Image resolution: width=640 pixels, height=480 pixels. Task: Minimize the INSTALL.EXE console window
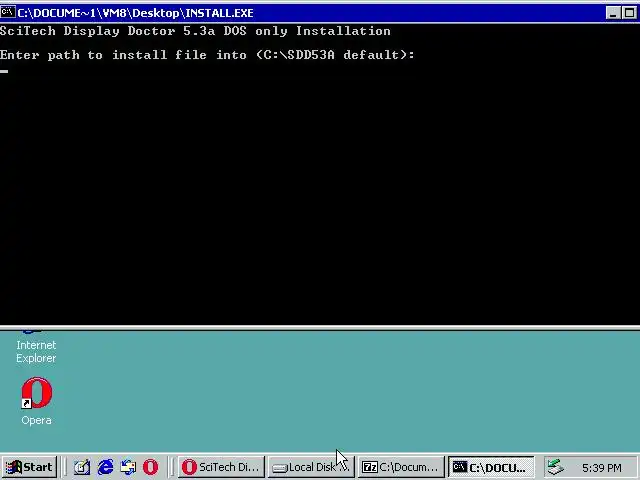[613, 13]
